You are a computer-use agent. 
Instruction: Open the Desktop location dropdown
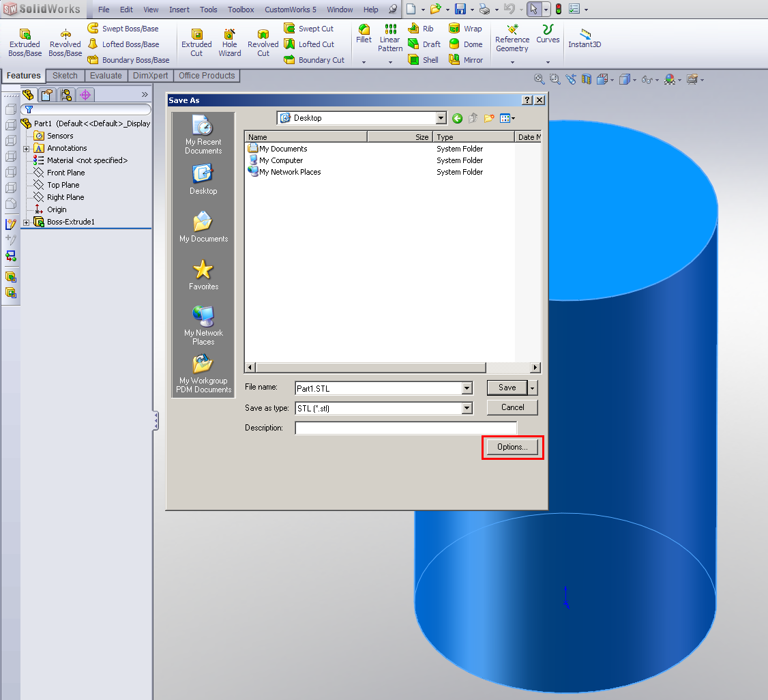click(x=441, y=118)
